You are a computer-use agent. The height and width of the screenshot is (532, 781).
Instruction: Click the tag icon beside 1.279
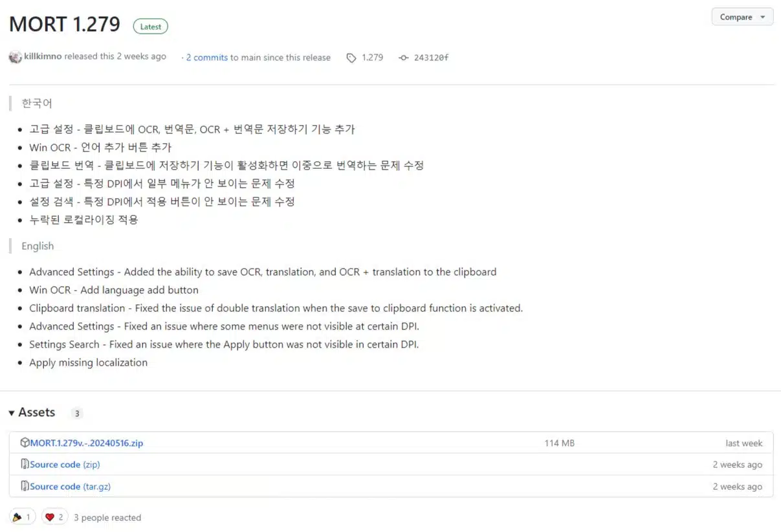[351, 58]
